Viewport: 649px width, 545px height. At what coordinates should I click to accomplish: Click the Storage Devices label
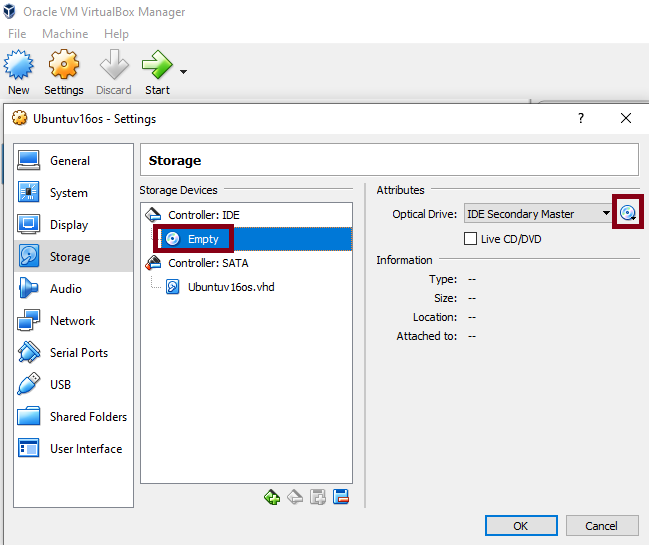pyautogui.click(x=178, y=190)
